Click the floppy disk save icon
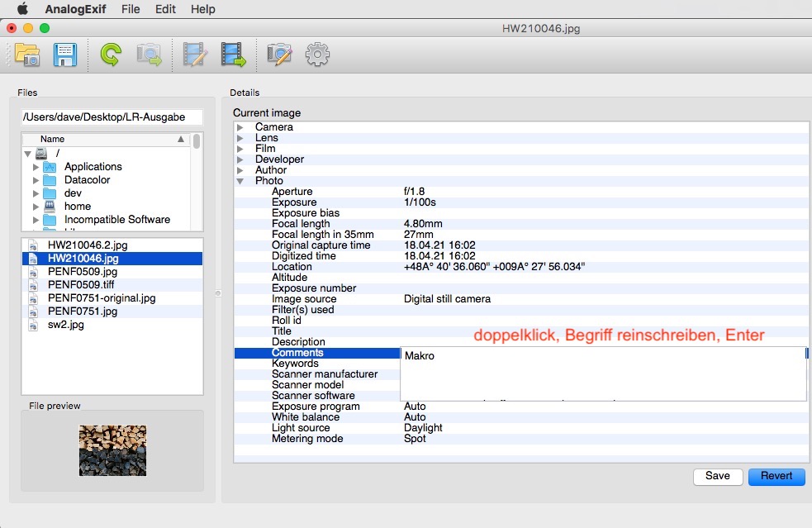 (x=65, y=55)
